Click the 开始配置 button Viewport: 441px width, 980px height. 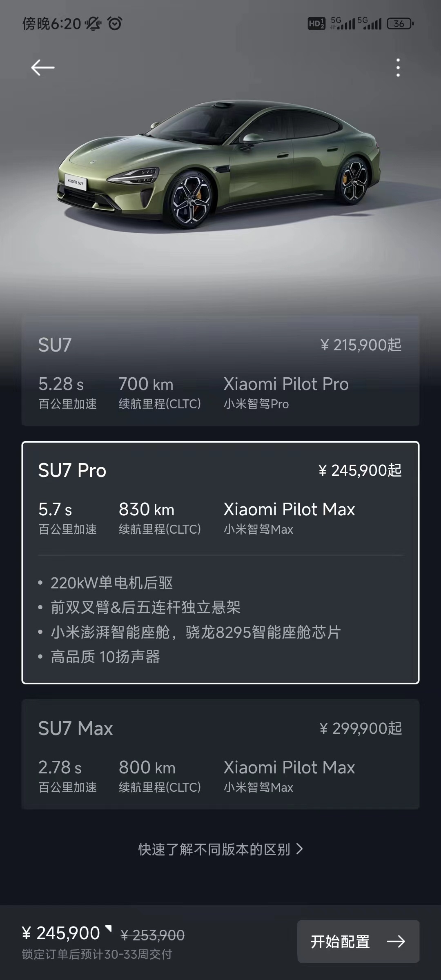tap(358, 942)
